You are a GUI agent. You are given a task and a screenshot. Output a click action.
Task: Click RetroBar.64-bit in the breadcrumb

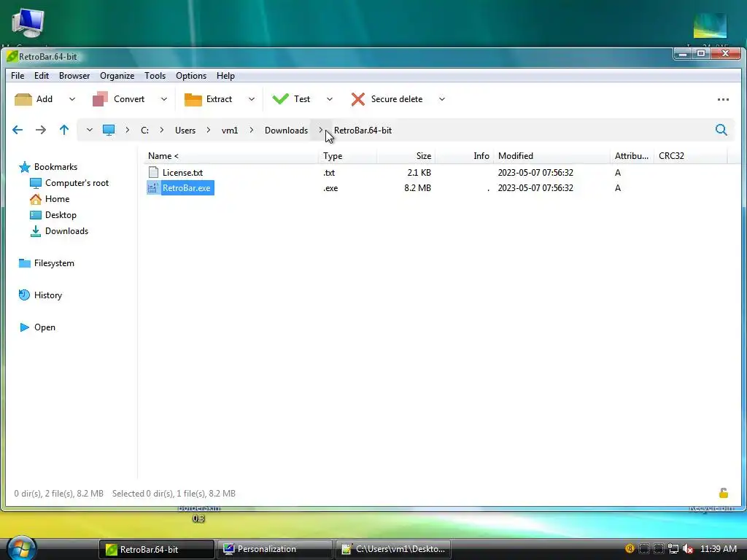[x=363, y=131]
